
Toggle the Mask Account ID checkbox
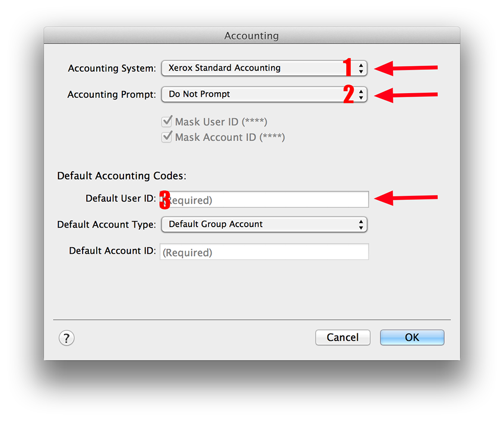(x=167, y=137)
